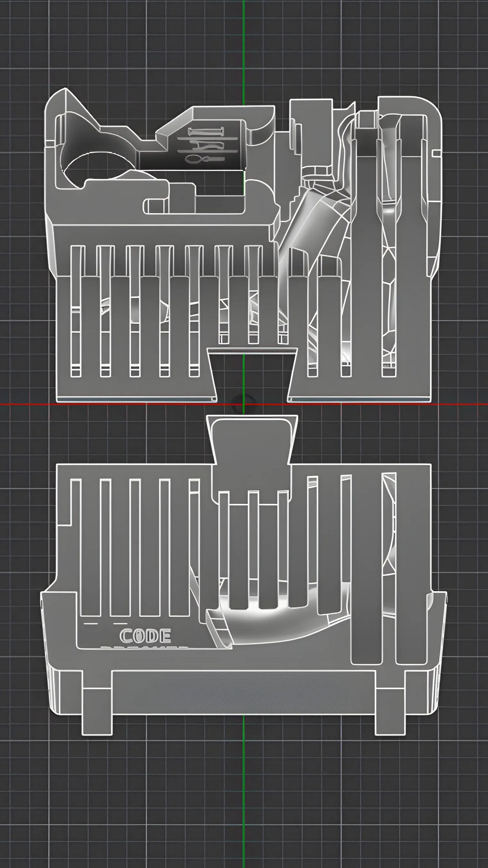Click the small nub on upper part's right edge
The width and height of the screenshot is (488, 868).
[436, 154]
